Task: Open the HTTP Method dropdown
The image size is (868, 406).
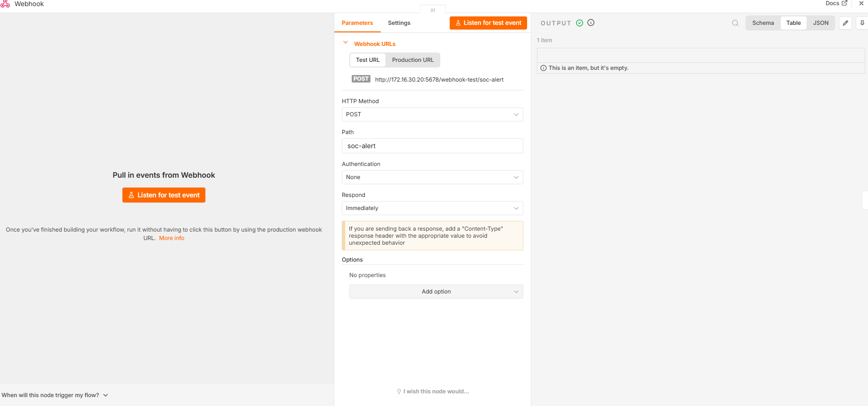Action: tap(432, 114)
